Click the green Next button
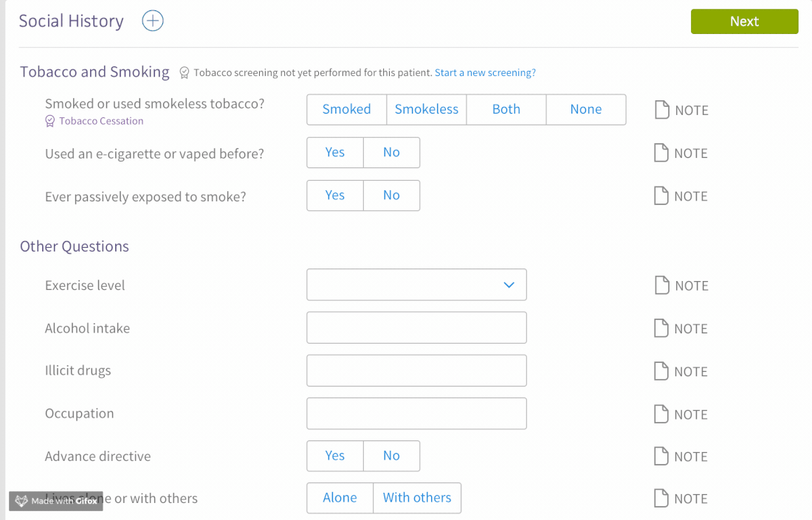Screen dimensions: 812x520 (x=744, y=21)
